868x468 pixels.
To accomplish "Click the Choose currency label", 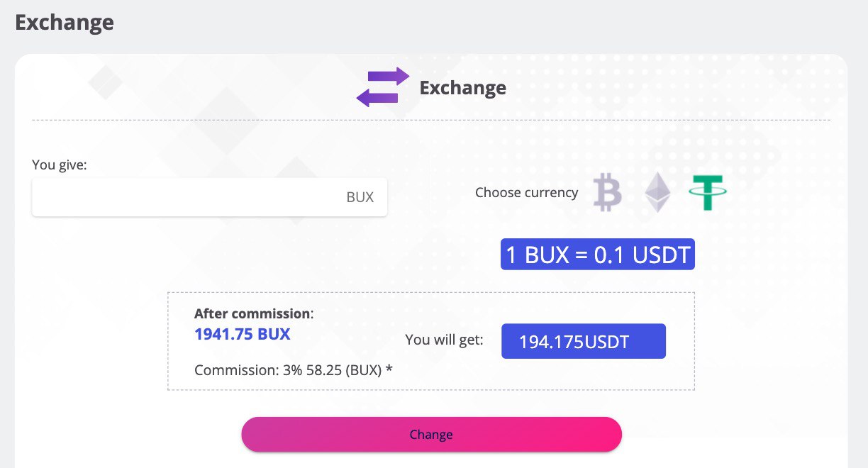I will [526, 192].
